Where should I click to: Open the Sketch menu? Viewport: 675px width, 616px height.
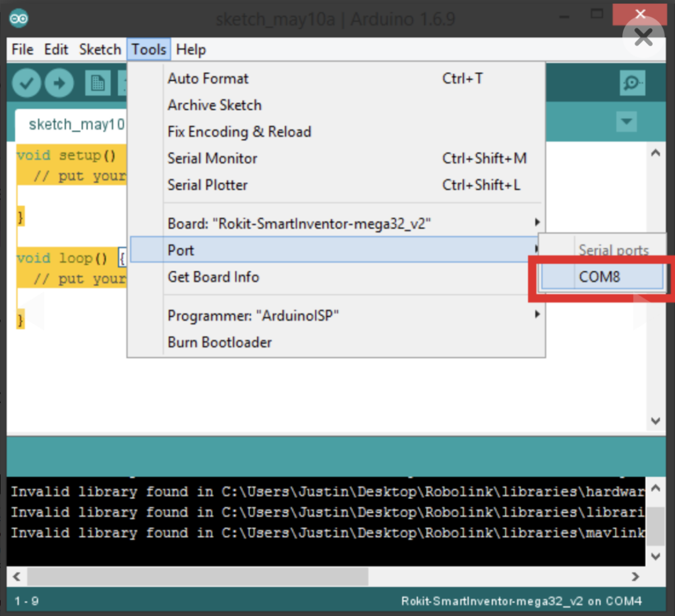point(100,49)
